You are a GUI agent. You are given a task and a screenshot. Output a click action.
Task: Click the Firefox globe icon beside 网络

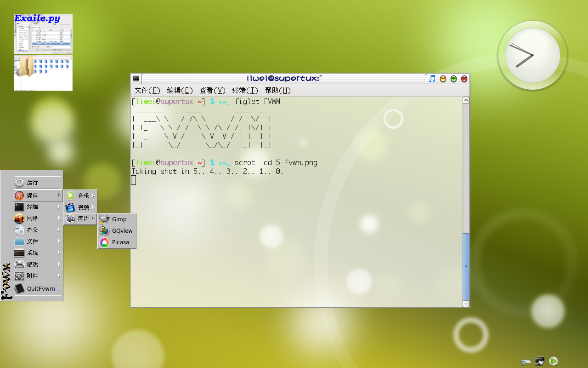pos(19,218)
